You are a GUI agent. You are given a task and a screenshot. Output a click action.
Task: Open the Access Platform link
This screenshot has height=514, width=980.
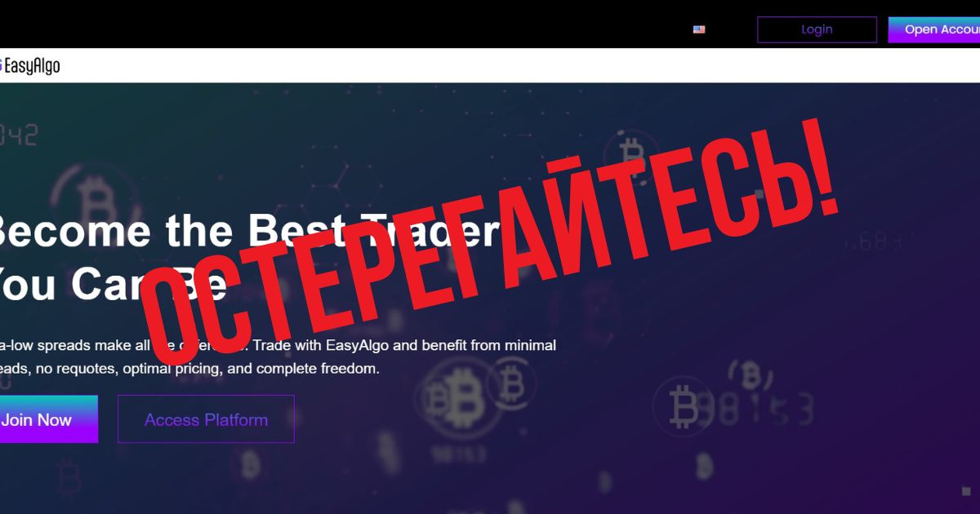(x=206, y=419)
